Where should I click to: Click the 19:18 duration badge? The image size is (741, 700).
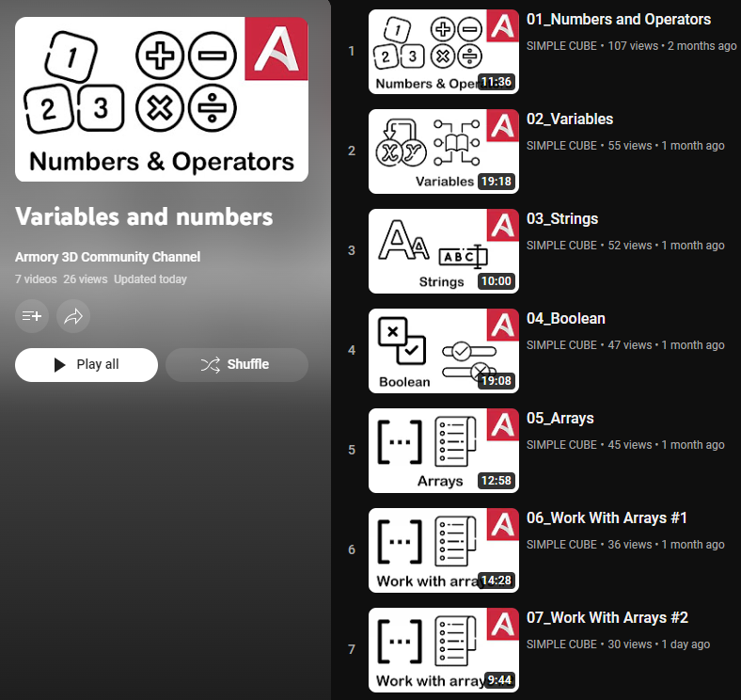coord(497,182)
